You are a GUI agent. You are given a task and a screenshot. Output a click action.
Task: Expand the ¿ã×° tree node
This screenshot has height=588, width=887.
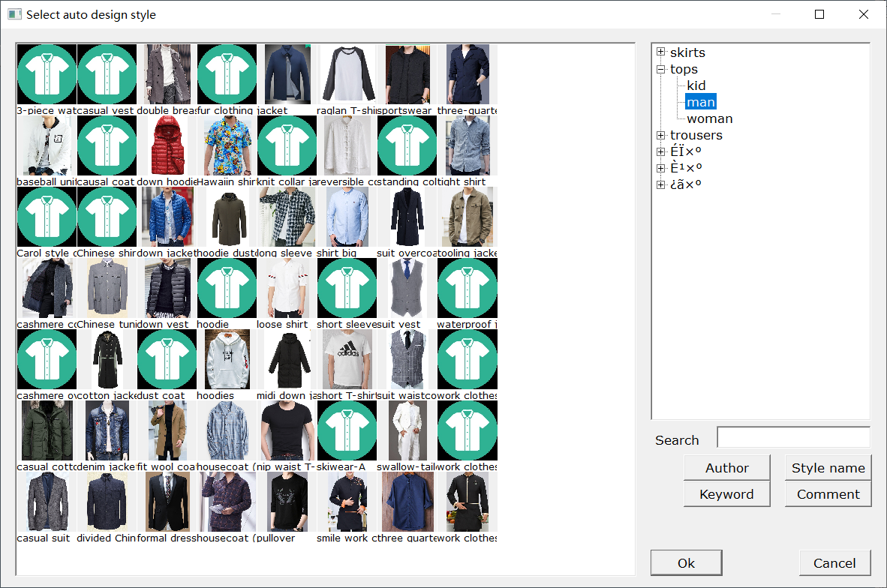tap(660, 184)
